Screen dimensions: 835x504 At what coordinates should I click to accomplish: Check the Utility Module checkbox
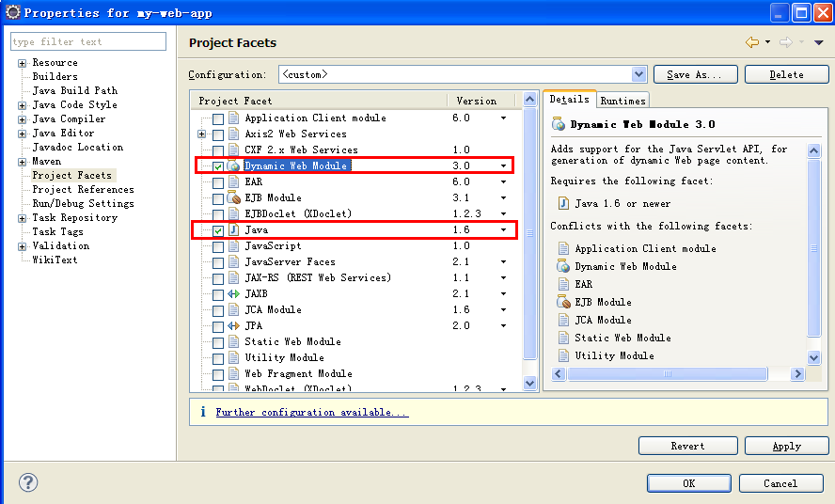pos(218,358)
